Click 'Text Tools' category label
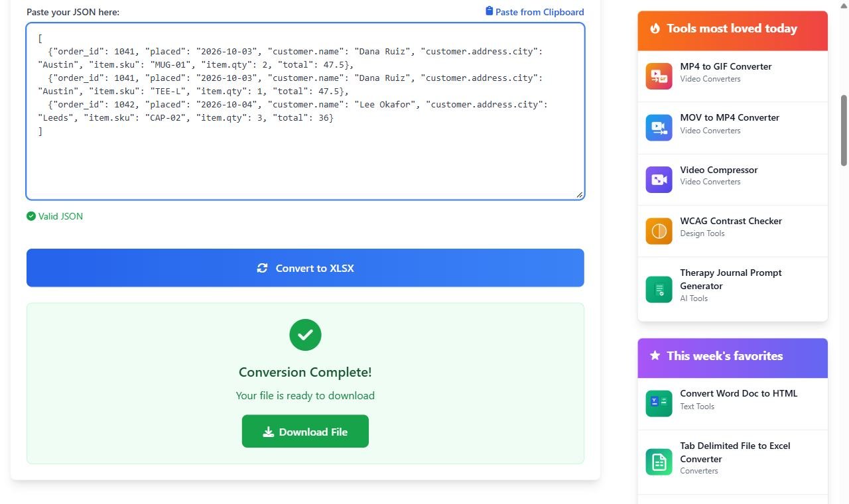The width and height of the screenshot is (849, 504). click(x=697, y=407)
